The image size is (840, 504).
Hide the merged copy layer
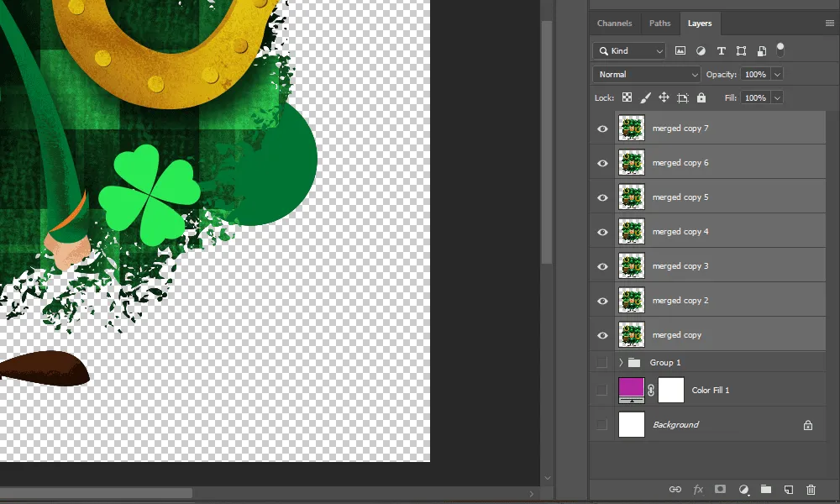pos(602,335)
